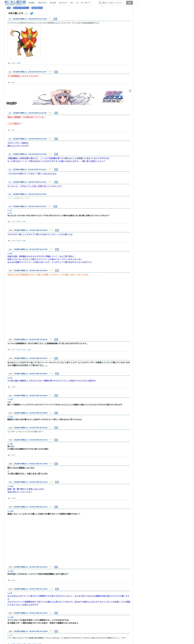Click the >>20 post number badge
This screenshot has height=644, width=194.
(x=10, y=464)
